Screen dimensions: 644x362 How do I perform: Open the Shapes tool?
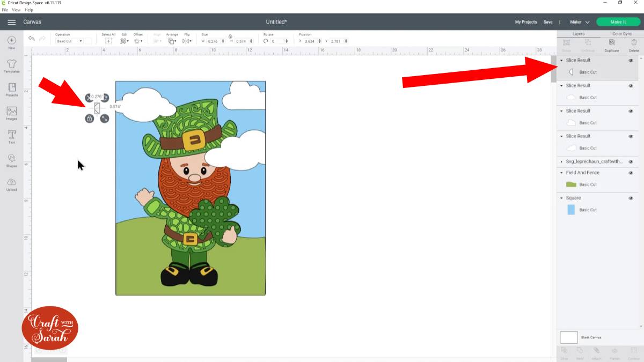point(11,159)
